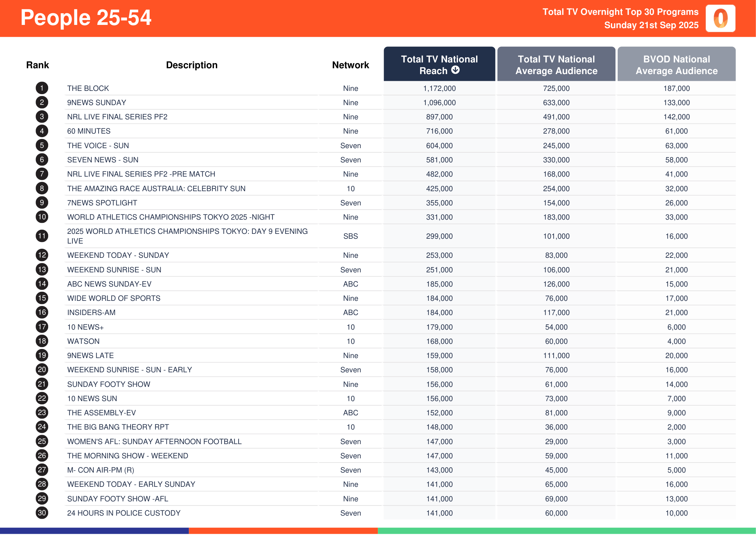Screen dimensions: 756x535
Task: Click rank badge 18 for Watson
Action: coord(42,341)
